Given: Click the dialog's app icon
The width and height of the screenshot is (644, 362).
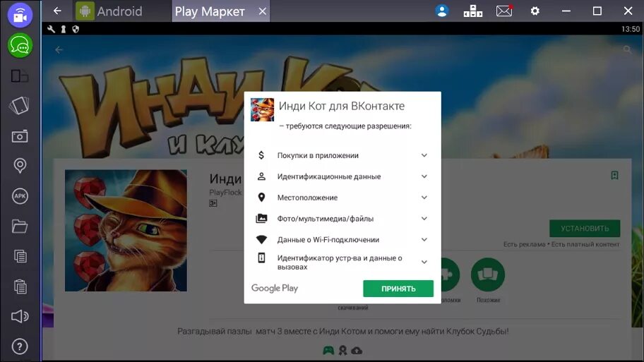Looking at the screenshot, I should click(262, 109).
